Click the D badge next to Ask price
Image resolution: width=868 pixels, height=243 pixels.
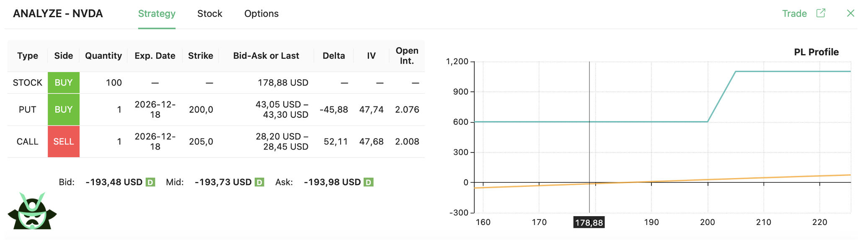pyautogui.click(x=368, y=182)
